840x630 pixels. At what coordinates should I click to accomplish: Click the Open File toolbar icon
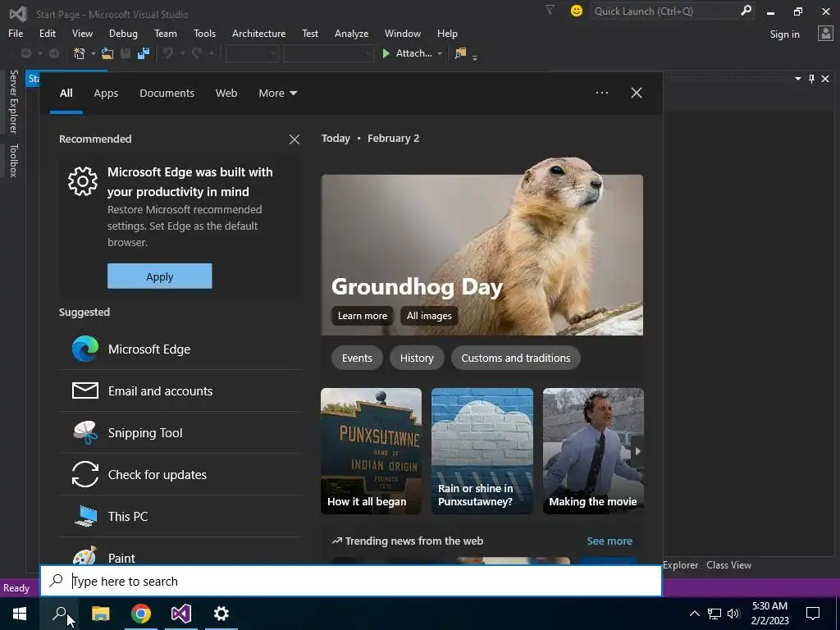click(x=107, y=53)
